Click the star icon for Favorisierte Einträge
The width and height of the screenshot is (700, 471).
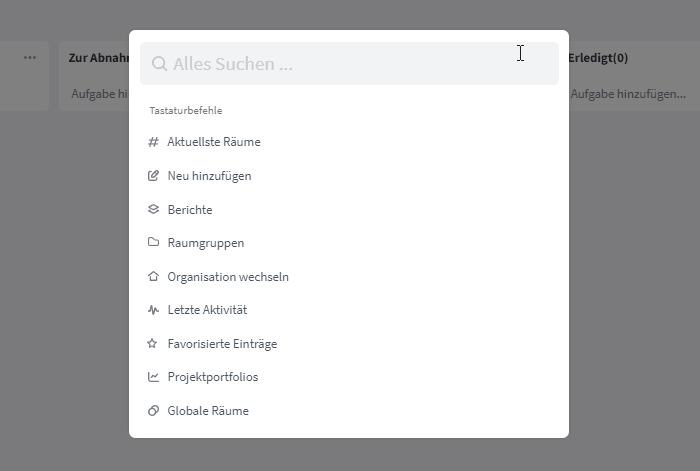point(152,343)
